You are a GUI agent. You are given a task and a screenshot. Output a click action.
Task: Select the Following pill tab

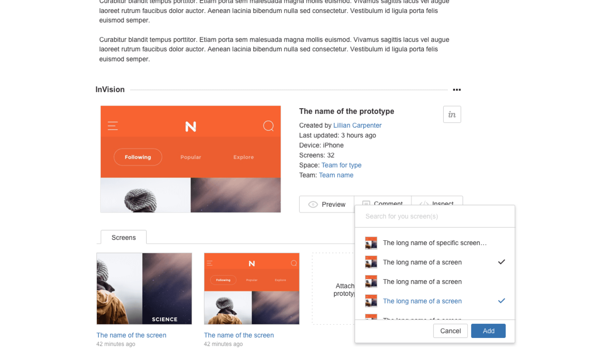(138, 157)
